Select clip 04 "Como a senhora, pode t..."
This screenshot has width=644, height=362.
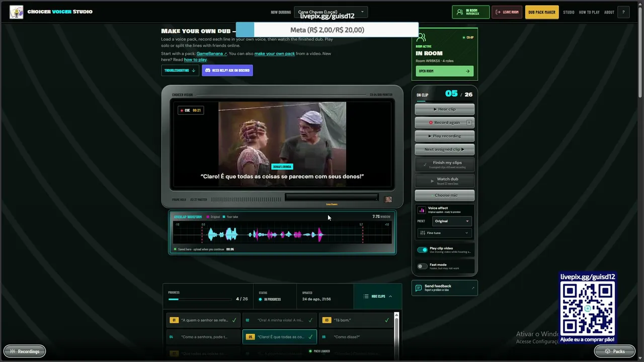pos(203,337)
